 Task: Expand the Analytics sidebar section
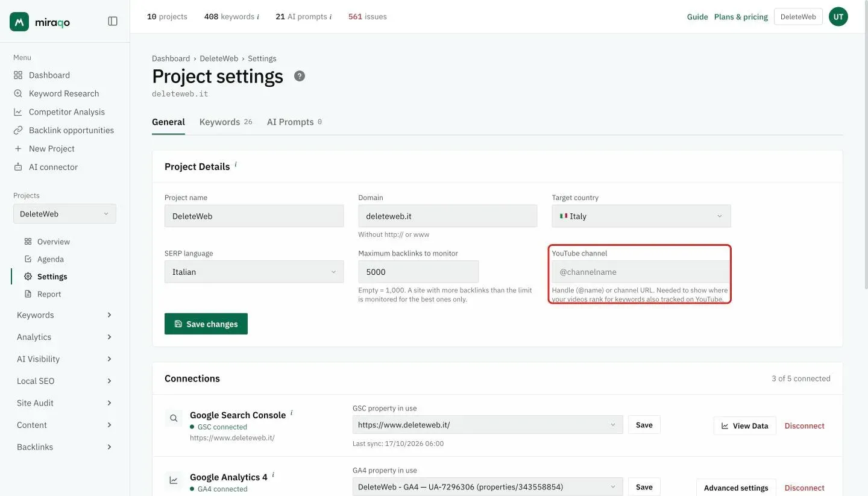pos(64,337)
